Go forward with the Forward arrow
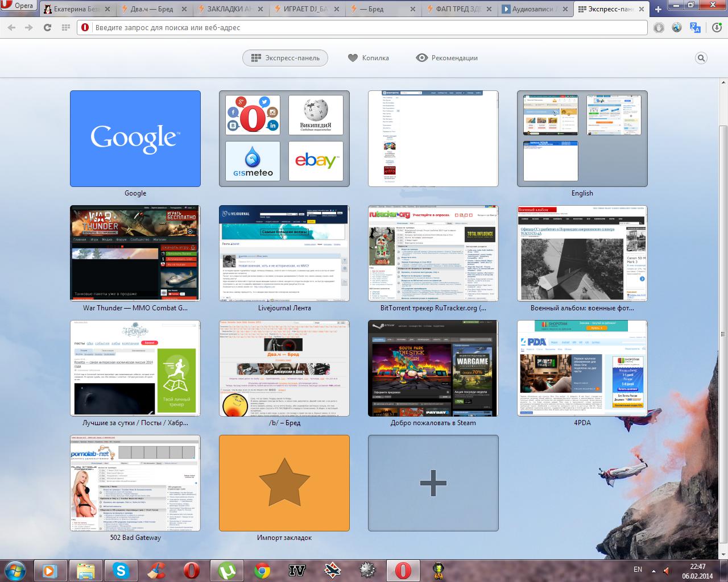 click(x=29, y=27)
